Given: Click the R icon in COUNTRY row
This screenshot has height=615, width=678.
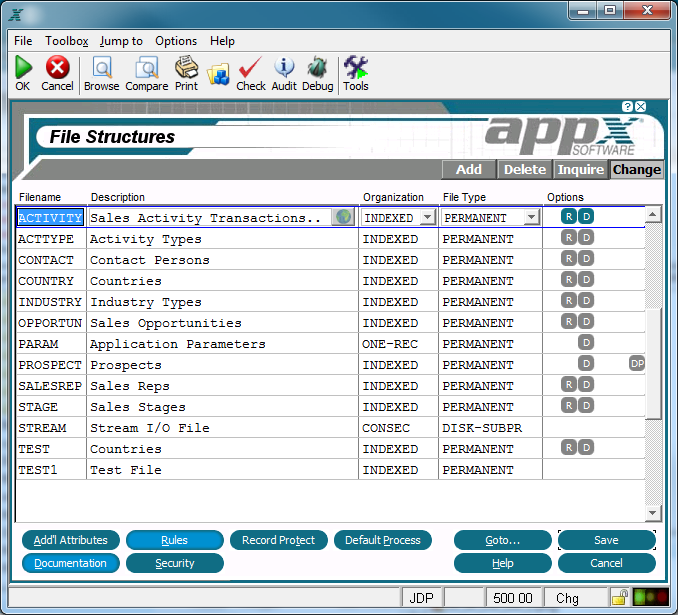Looking at the screenshot, I should (569, 279).
